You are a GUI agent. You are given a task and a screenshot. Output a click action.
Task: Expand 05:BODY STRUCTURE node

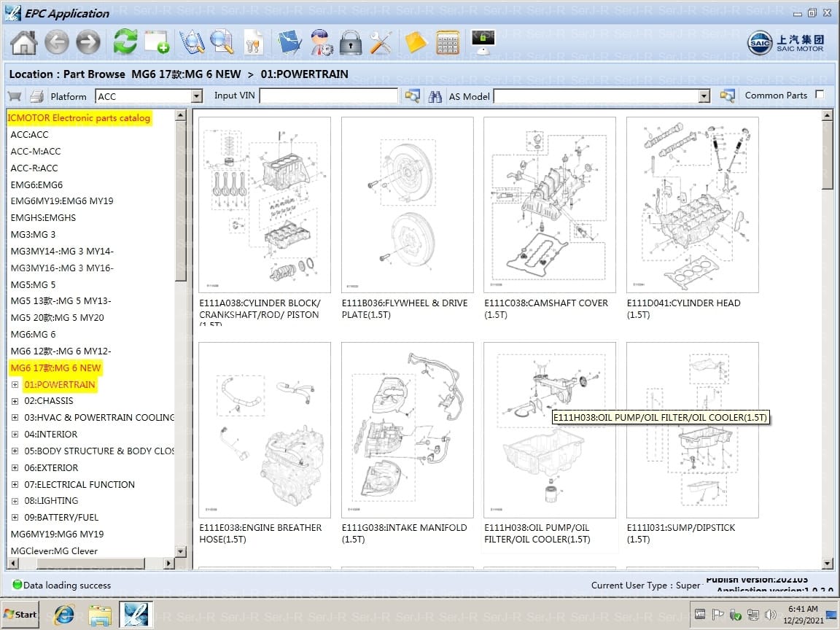coord(15,451)
